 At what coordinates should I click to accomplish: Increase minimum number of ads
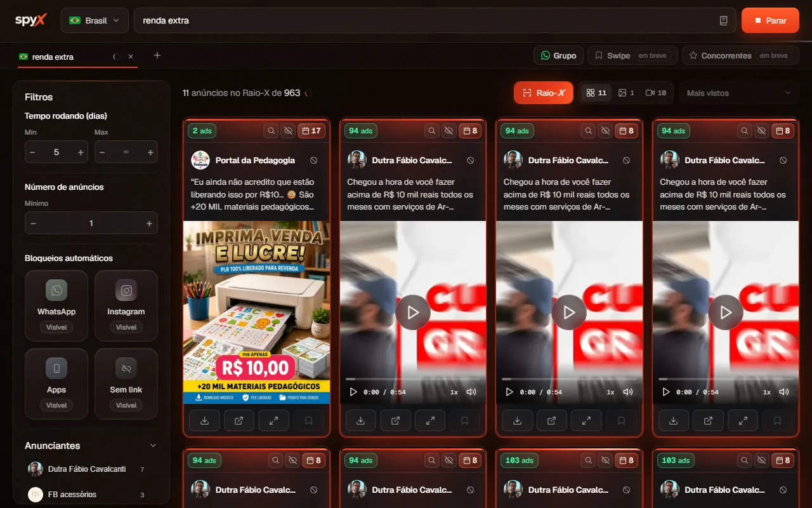149,224
